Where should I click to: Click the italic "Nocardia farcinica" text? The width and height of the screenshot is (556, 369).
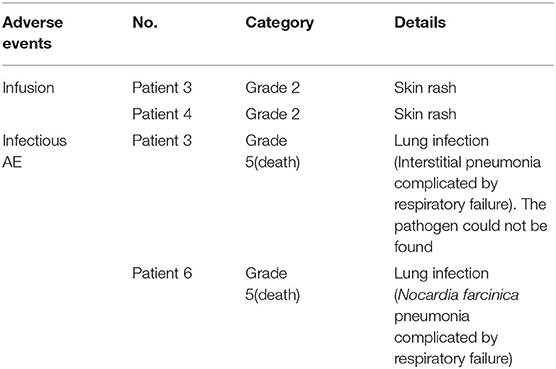[458, 295]
